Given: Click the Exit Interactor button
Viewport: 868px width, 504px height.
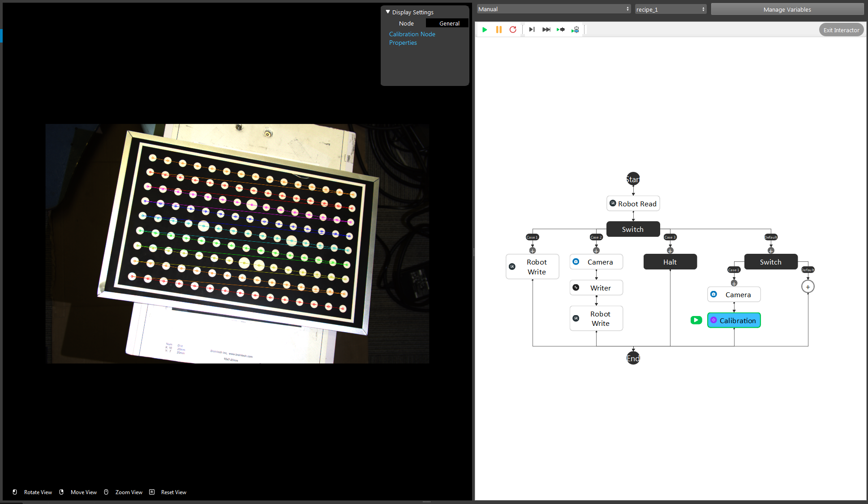Looking at the screenshot, I should tap(840, 30).
